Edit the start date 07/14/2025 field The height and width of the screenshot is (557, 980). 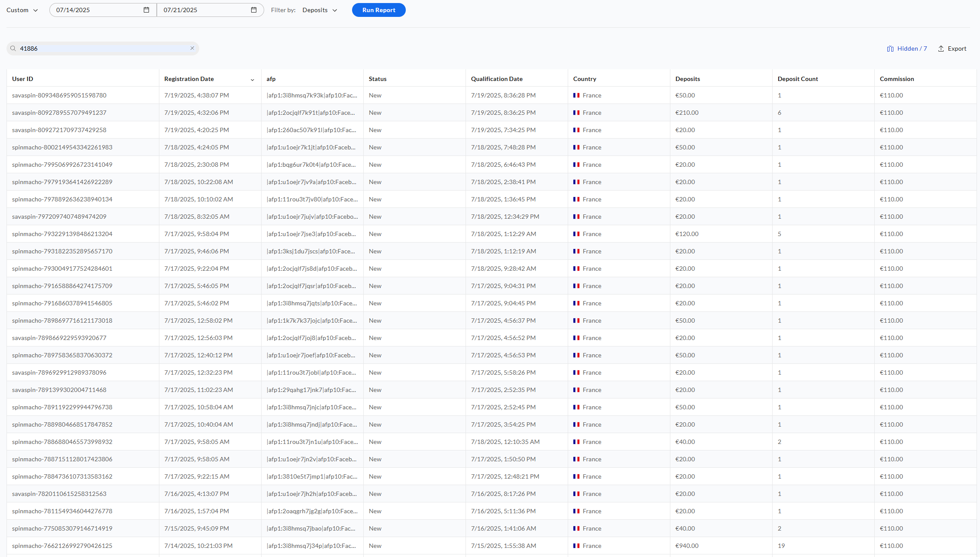(x=103, y=10)
